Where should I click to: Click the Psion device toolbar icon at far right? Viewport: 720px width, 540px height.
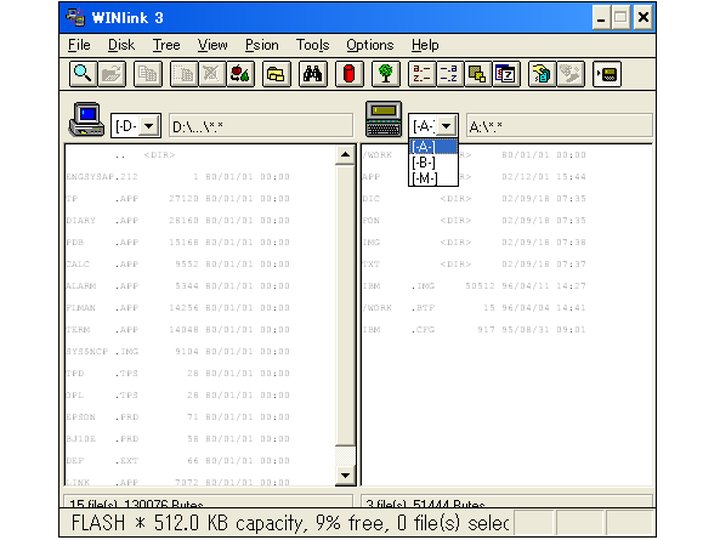point(607,74)
